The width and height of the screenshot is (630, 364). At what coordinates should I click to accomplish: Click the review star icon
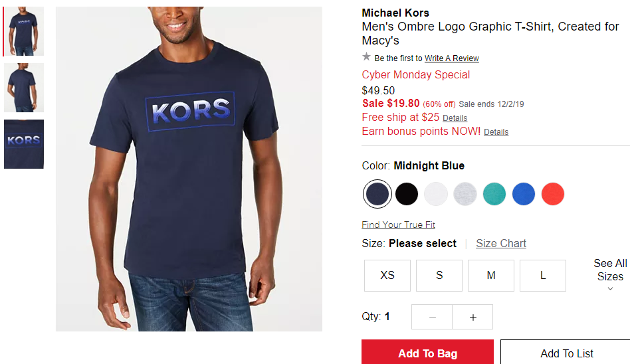[366, 56]
